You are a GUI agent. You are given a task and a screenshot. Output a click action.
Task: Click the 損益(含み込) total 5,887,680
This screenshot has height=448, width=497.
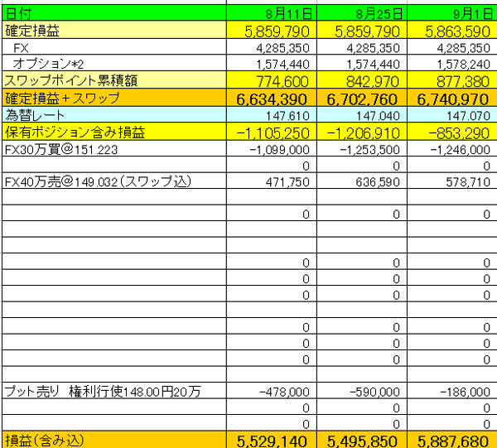451,441
